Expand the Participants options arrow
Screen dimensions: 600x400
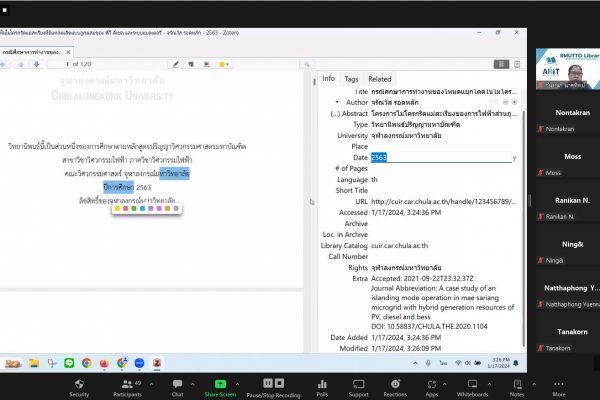pyautogui.click(x=152, y=384)
